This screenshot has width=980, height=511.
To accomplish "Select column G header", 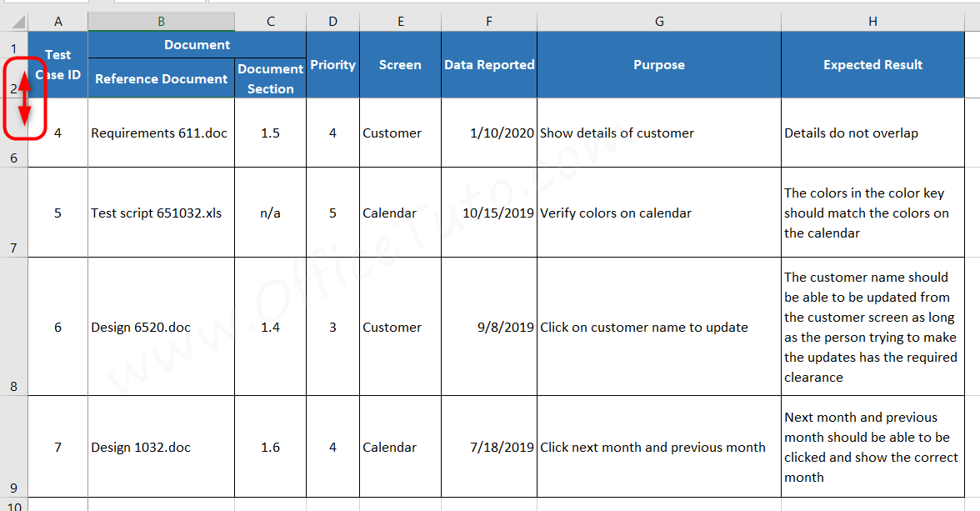I will 658,22.
